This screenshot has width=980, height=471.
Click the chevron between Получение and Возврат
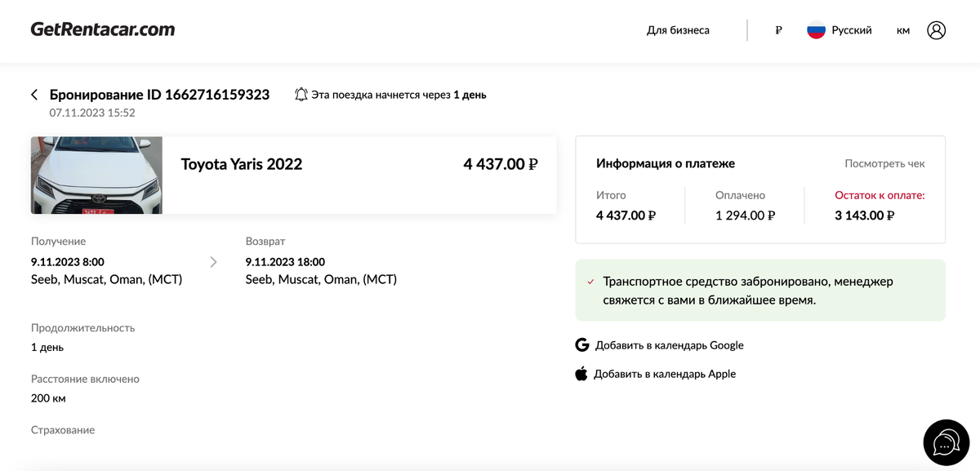[213, 262]
